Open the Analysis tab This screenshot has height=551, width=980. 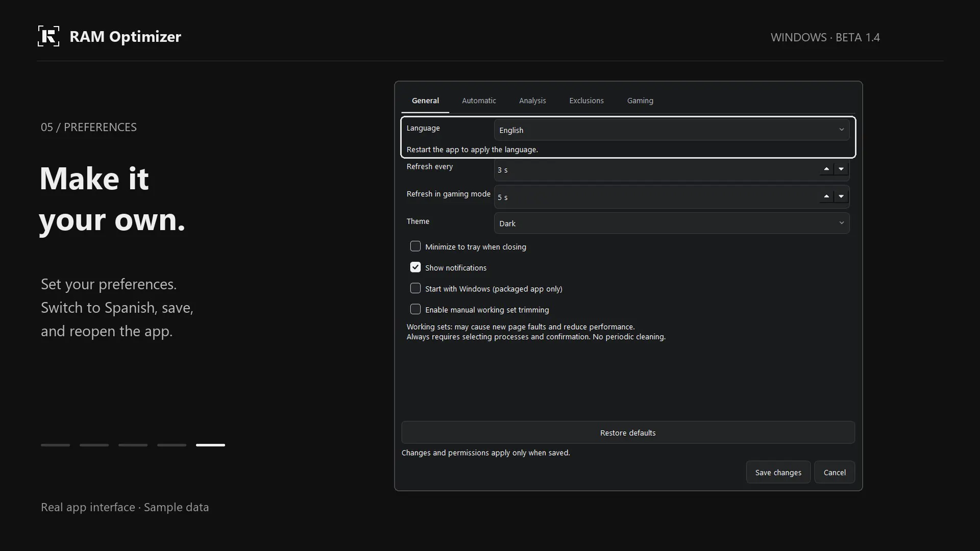coord(532,101)
